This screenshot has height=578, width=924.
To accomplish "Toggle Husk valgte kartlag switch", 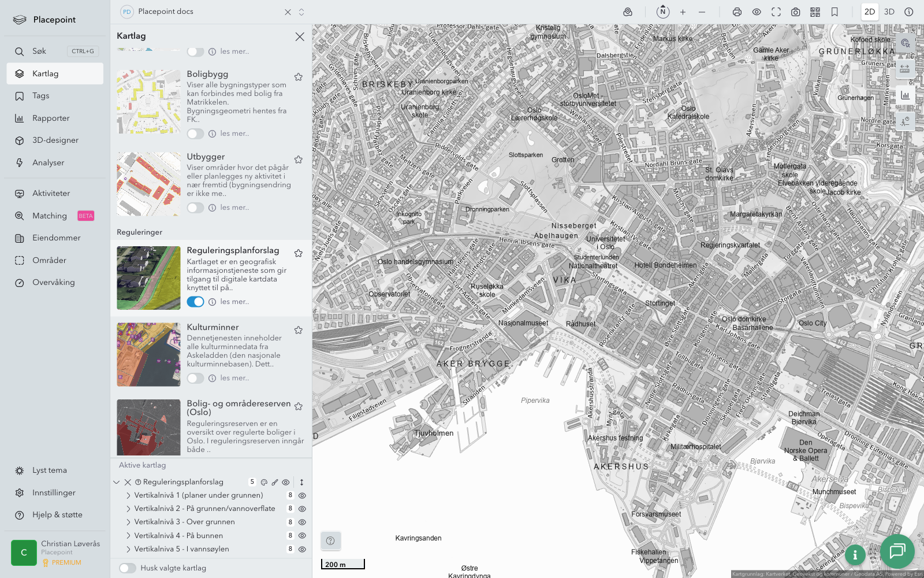I will [128, 568].
